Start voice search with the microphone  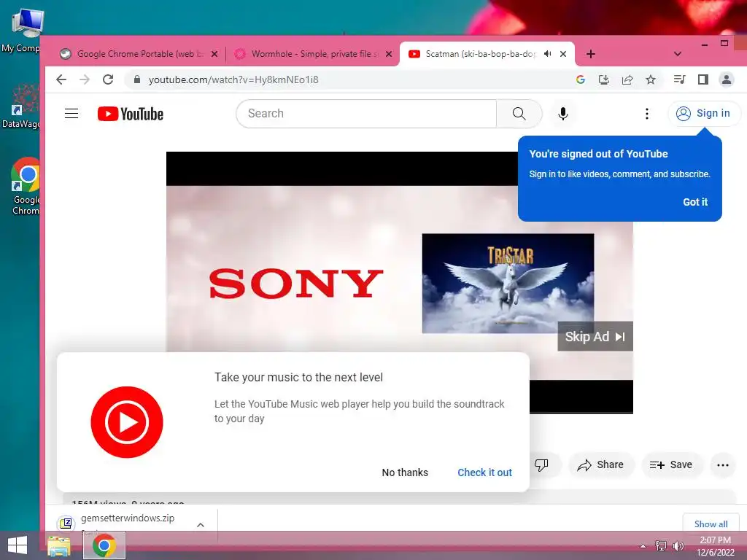pyautogui.click(x=563, y=113)
